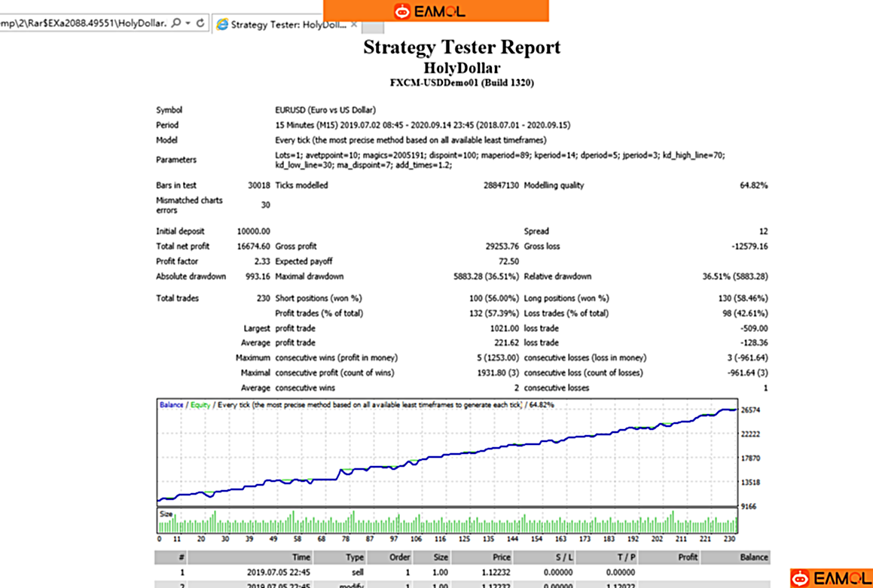The image size is (873, 588).
Task: Click the address bar file path
Action: tap(83, 23)
